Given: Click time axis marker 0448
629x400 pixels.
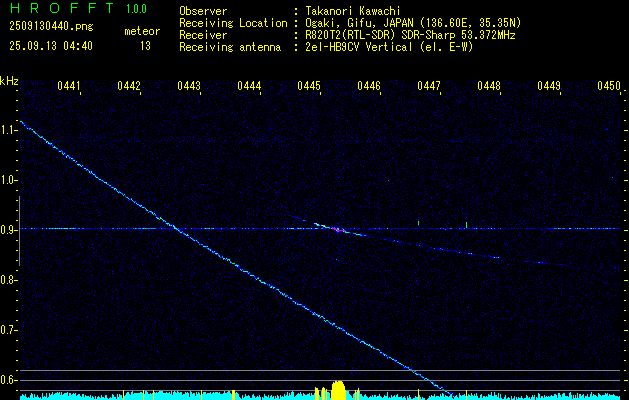Looking at the screenshot, I should click(489, 85).
